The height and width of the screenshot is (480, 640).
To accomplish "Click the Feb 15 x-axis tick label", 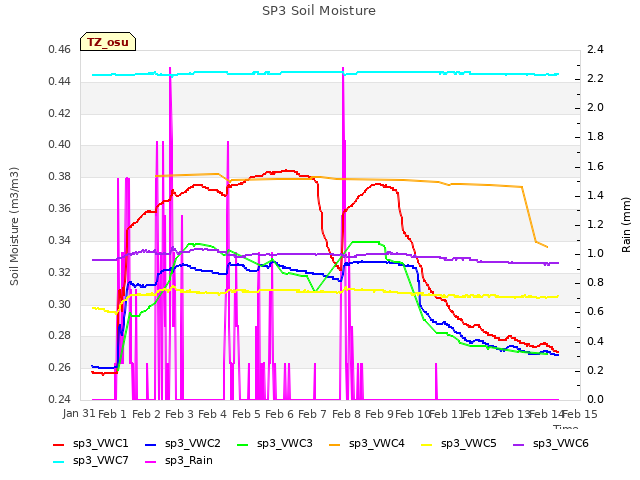I will click(580, 414).
